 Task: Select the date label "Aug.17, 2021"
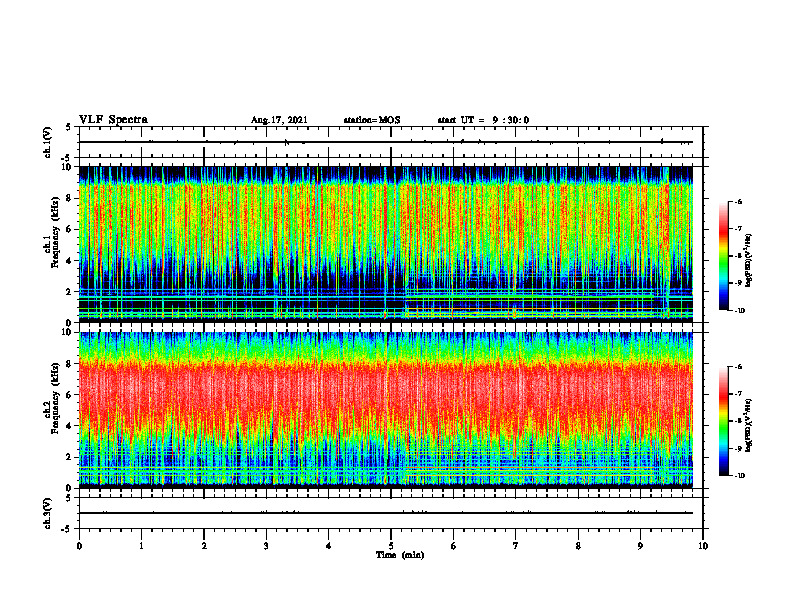click(x=279, y=120)
